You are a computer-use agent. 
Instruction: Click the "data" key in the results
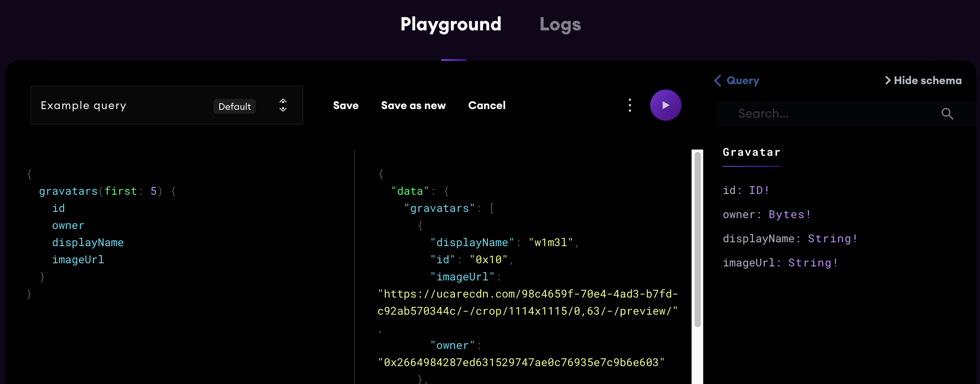(410, 191)
